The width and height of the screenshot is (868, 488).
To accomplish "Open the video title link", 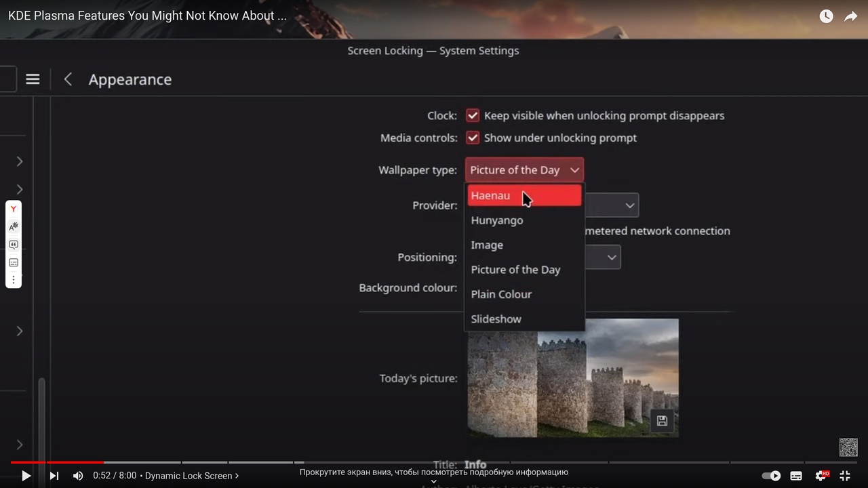I will pos(147,16).
